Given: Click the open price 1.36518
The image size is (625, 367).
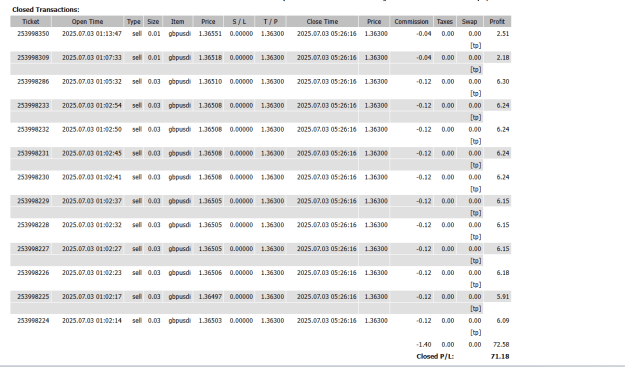Looking at the screenshot, I should tap(210, 58).
